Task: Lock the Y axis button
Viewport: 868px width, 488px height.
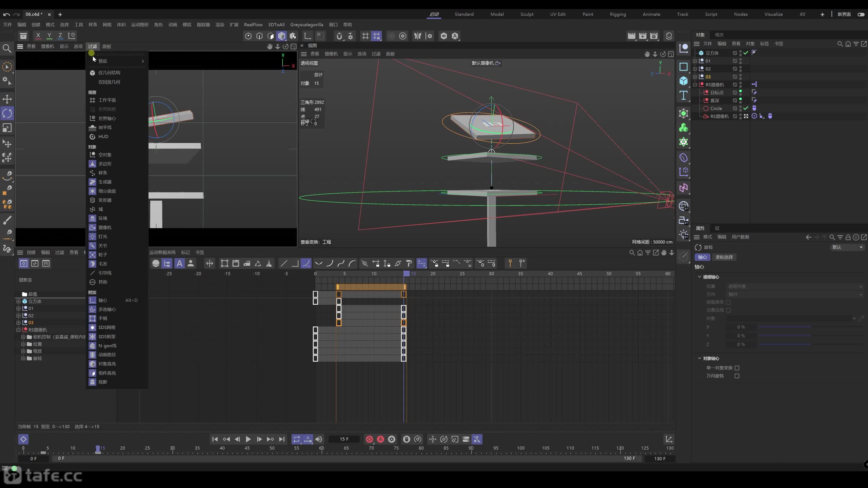Action: click(49, 36)
